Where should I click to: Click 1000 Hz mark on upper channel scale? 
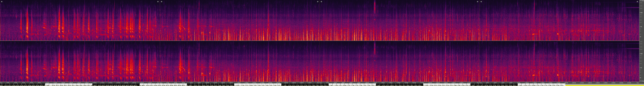point(641,12)
